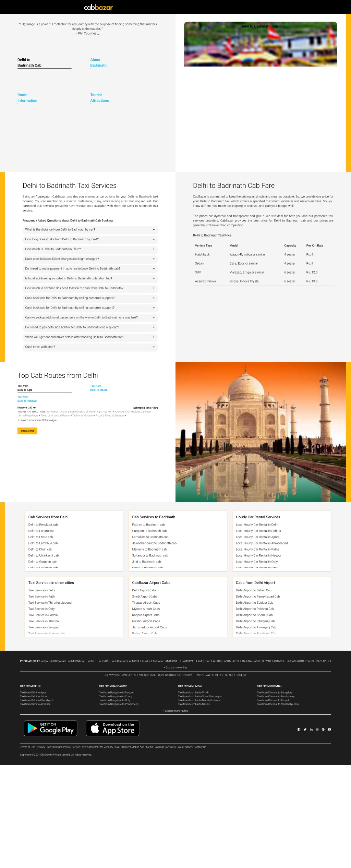Open 'Taxi Service in Sonipat' link
Screen dimensions: 351x868
coord(44,627)
